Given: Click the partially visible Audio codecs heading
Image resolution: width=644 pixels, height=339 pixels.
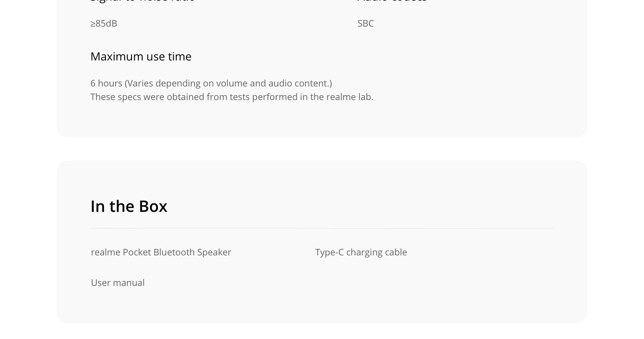Looking at the screenshot, I should [x=392, y=1].
